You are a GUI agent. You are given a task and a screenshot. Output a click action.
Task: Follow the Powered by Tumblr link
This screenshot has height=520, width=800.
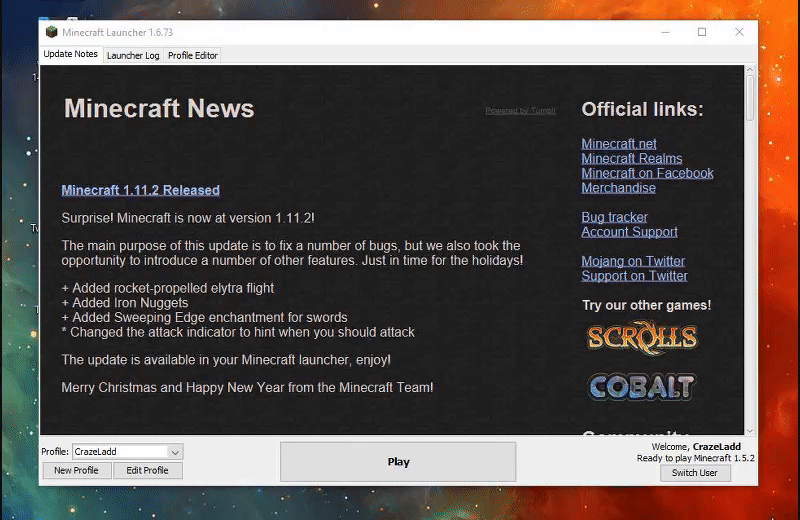click(x=520, y=111)
